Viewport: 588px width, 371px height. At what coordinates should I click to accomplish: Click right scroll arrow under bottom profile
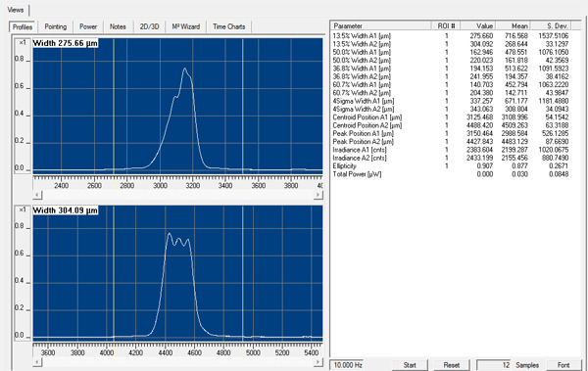(x=318, y=361)
